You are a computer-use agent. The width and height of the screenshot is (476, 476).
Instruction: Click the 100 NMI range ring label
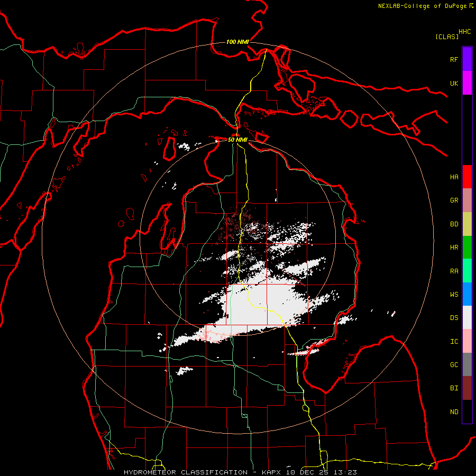point(237,42)
